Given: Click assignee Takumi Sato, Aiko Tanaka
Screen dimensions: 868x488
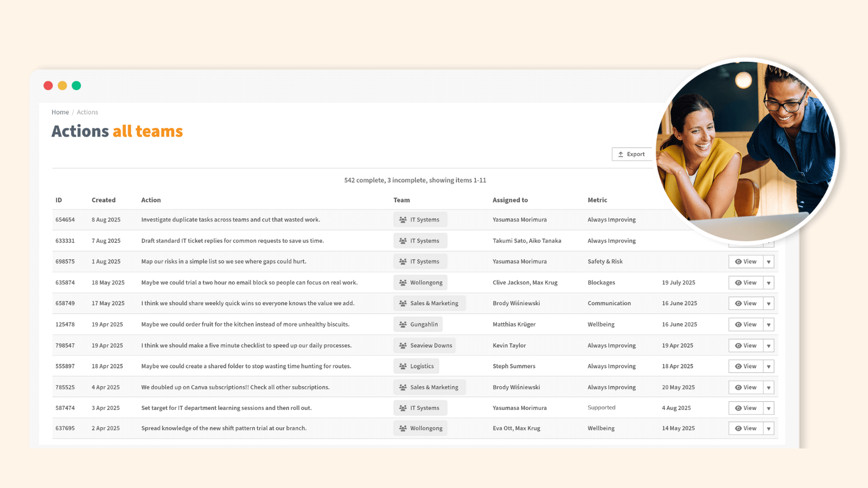Looking at the screenshot, I should coord(527,241).
